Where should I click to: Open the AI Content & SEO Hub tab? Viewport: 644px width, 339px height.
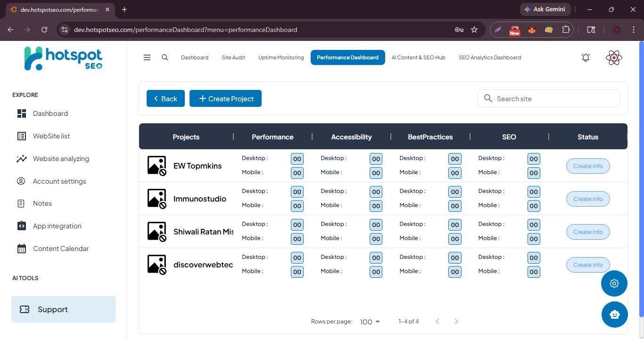(x=419, y=57)
